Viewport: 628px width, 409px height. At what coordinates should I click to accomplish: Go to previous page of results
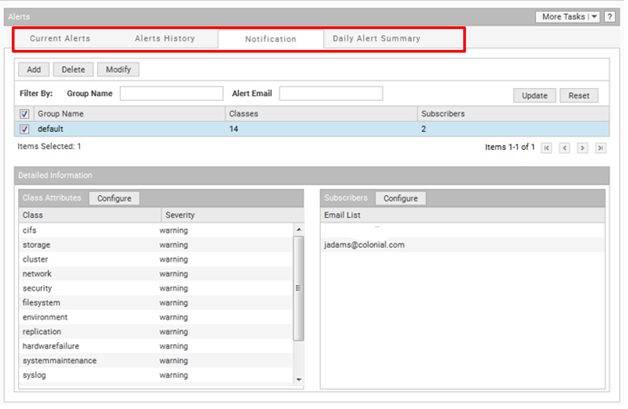pos(564,148)
